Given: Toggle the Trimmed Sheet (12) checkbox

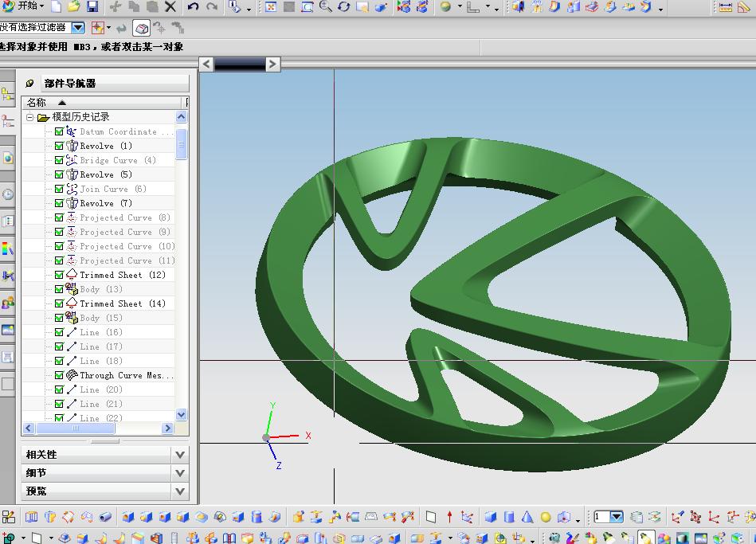Looking at the screenshot, I should (59, 275).
